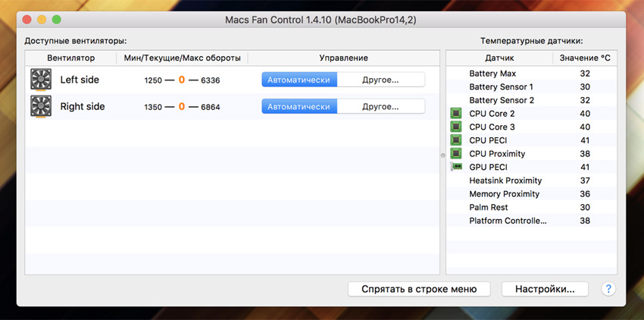Click the CPU Proximity chip icon
Image resolution: width=644 pixels, height=320 pixels.
456,154
